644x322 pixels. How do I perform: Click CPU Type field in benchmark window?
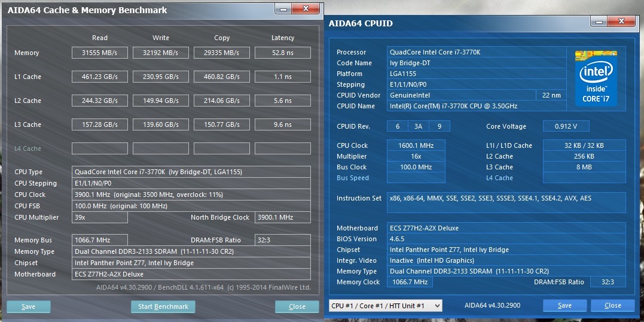pyautogui.click(x=191, y=172)
